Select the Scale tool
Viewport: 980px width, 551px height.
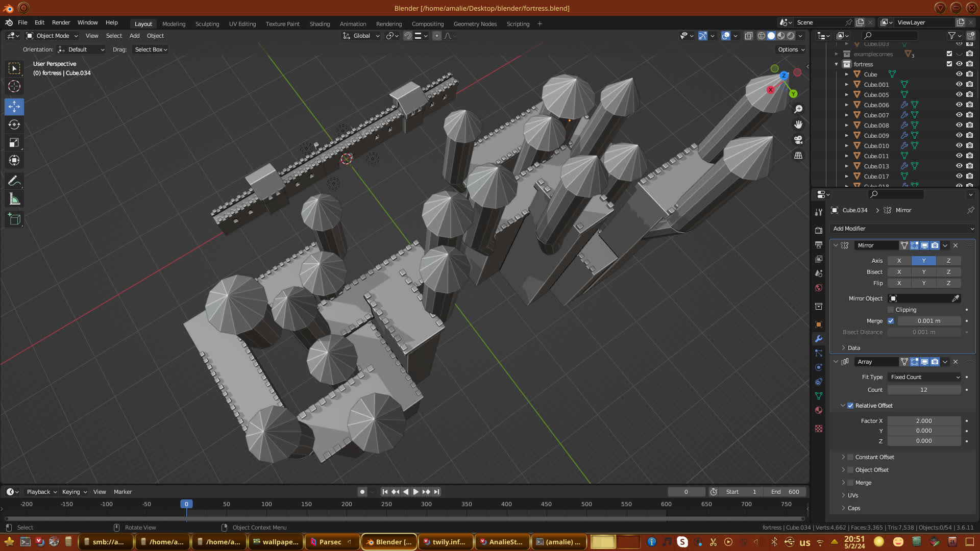coord(14,143)
